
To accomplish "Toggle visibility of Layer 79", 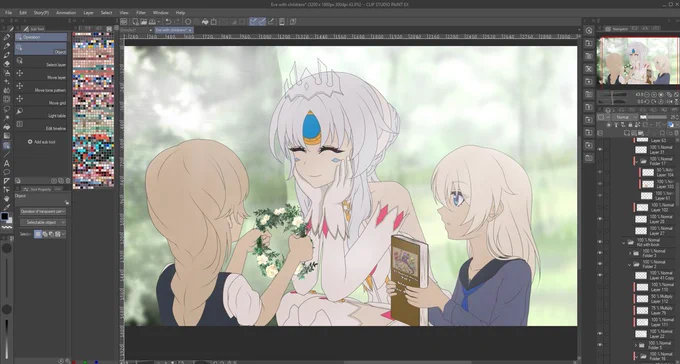I will pos(600,310).
